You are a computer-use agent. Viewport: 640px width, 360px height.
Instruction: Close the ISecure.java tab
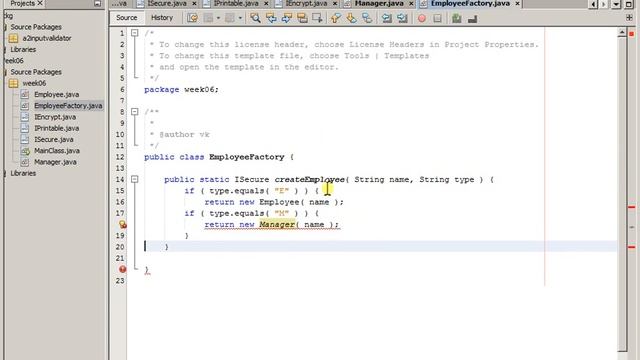pyautogui.click(x=194, y=3)
